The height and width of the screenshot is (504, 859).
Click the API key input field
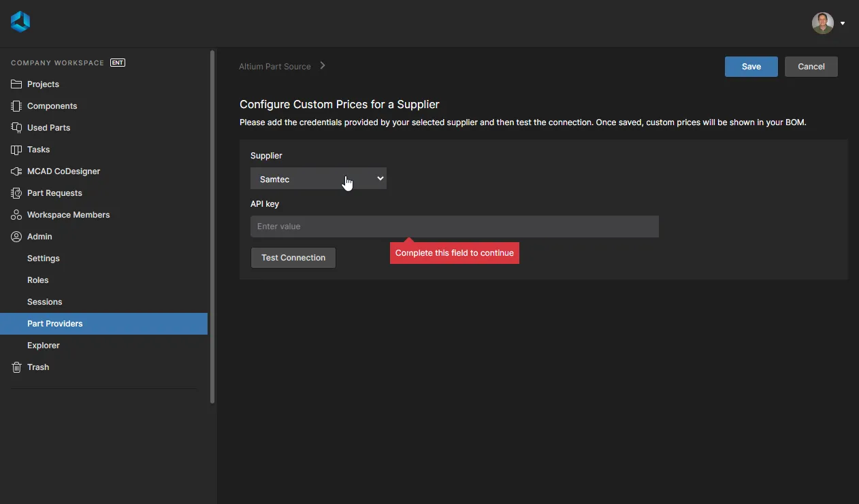454,226
